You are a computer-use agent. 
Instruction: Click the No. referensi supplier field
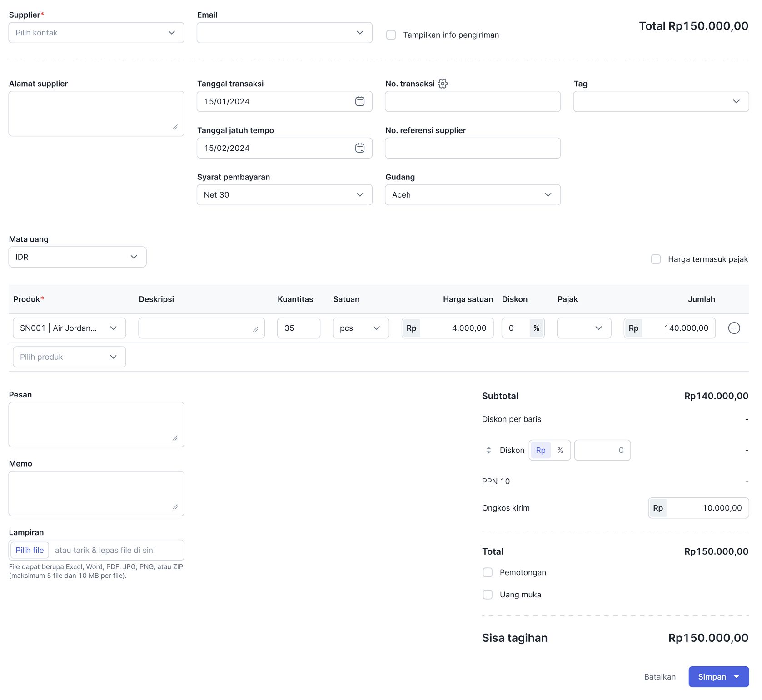coord(473,148)
